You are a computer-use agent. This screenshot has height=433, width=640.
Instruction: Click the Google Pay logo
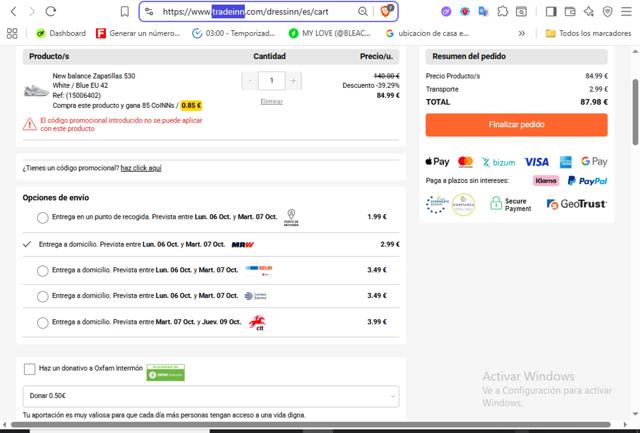pyautogui.click(x=594, y=162)
